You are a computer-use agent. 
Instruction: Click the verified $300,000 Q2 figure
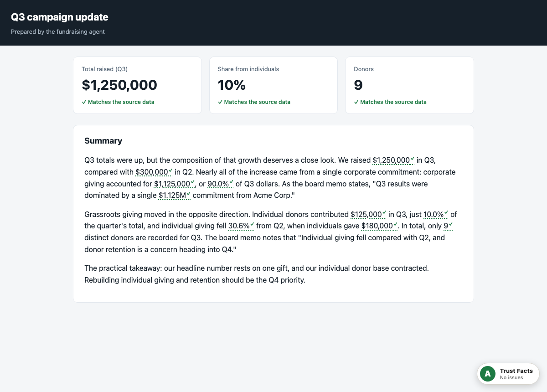click(154, 172)
